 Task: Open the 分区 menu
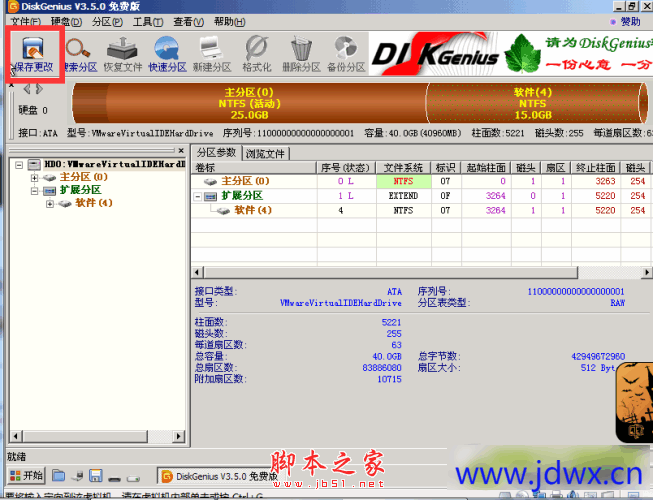107,22
